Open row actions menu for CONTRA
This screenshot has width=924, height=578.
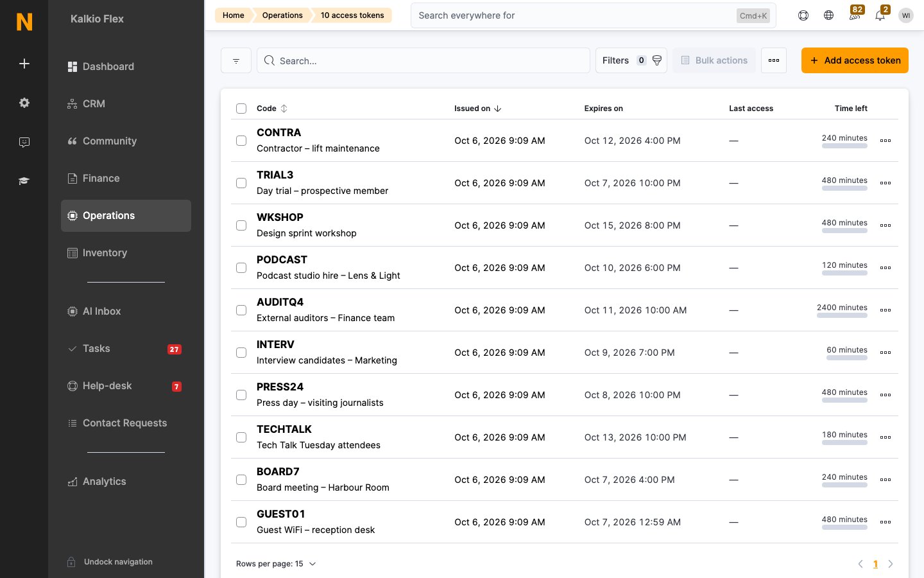click(886, 141)
